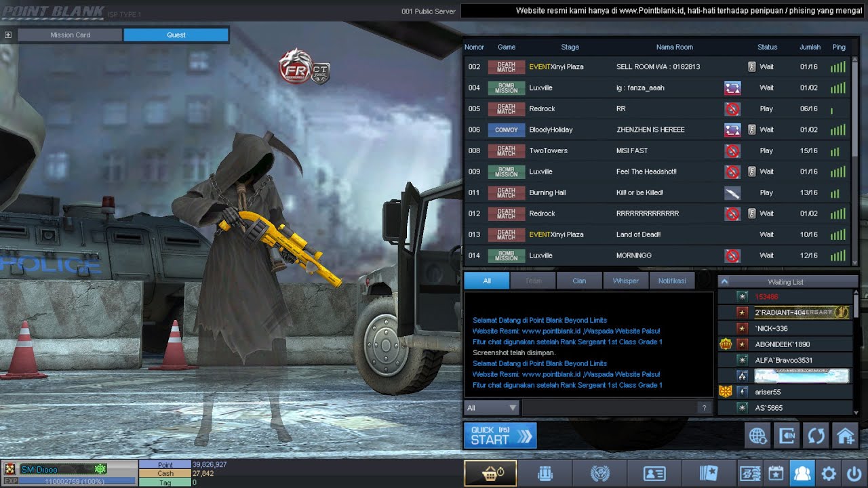Click the orange badge beside ariser55
This screenshot has width=868, height=488.
726,392
